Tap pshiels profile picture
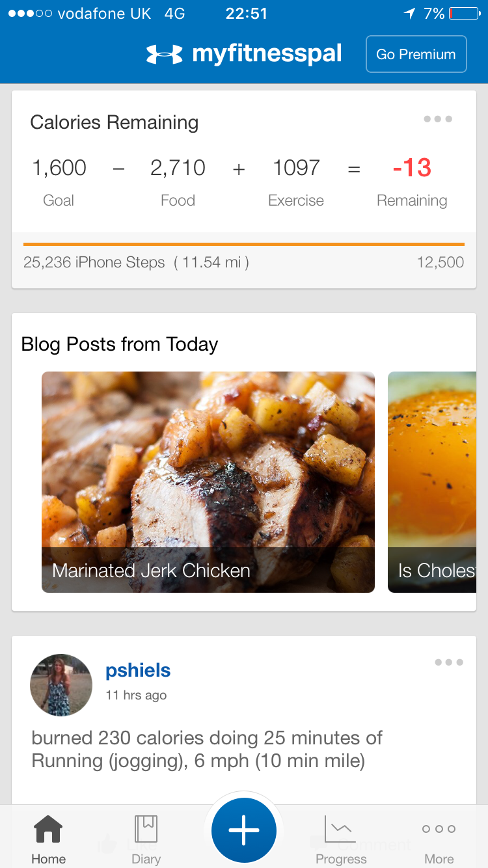 click(61, 685)
